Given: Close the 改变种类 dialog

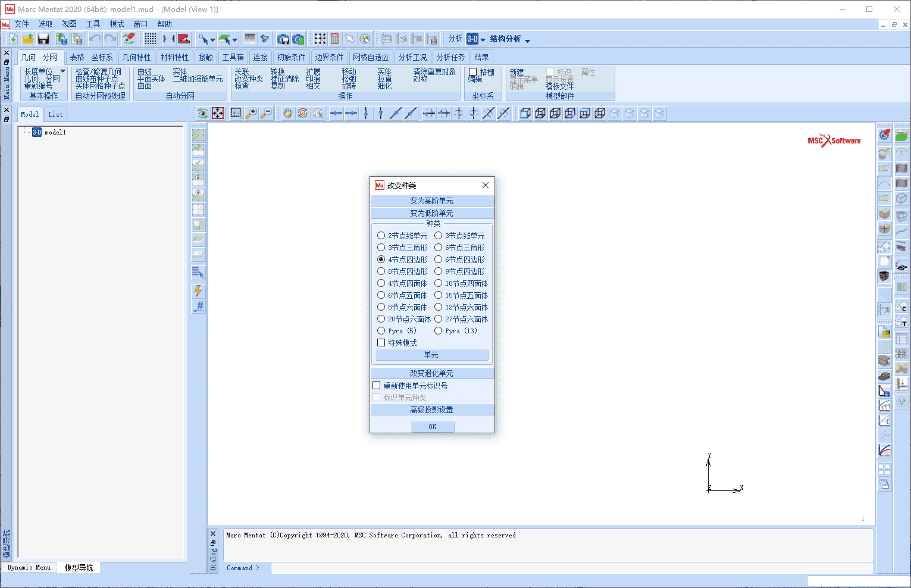Looking at the screenshot, I should click(486, 185).
